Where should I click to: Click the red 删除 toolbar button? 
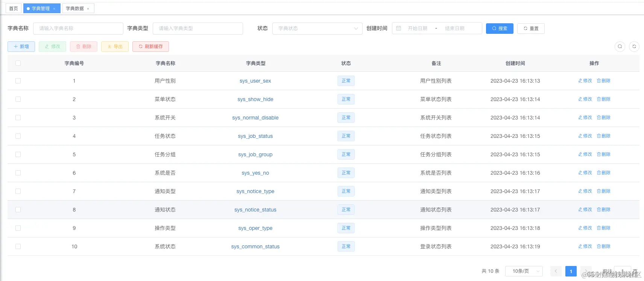(84, 47)
